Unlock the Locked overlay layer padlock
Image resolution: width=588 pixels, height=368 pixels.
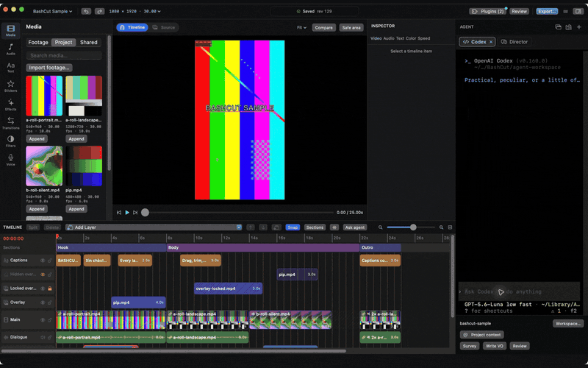(49, 289)
